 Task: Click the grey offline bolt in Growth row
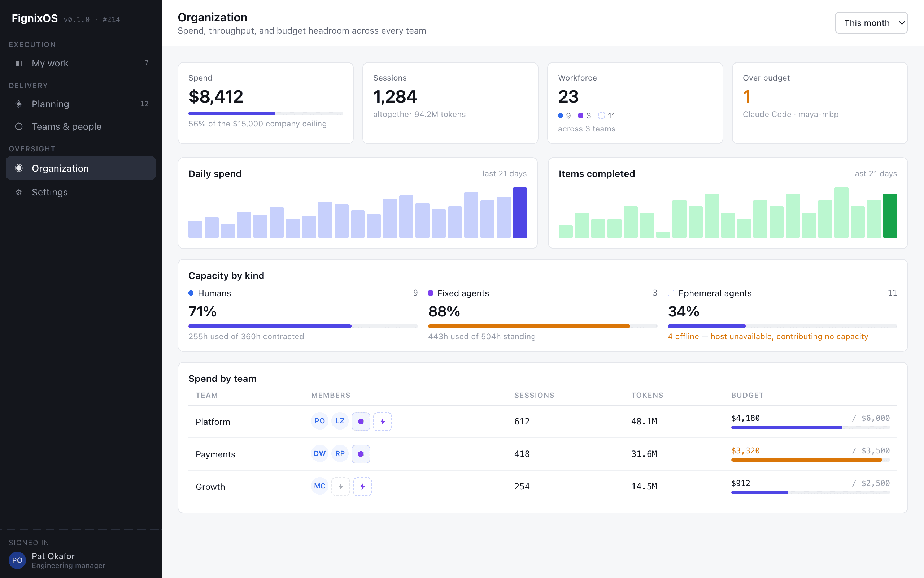[x=341, y=487]
